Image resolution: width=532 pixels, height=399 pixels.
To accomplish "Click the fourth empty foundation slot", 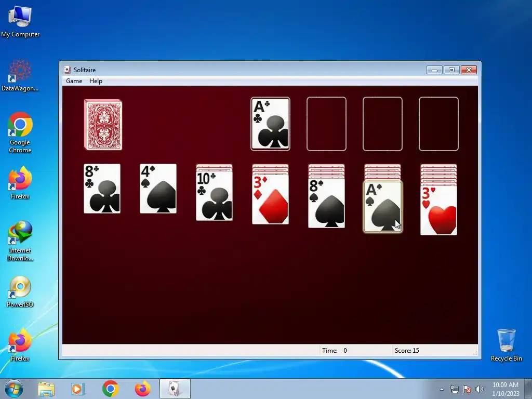I will tap(438, 124).
